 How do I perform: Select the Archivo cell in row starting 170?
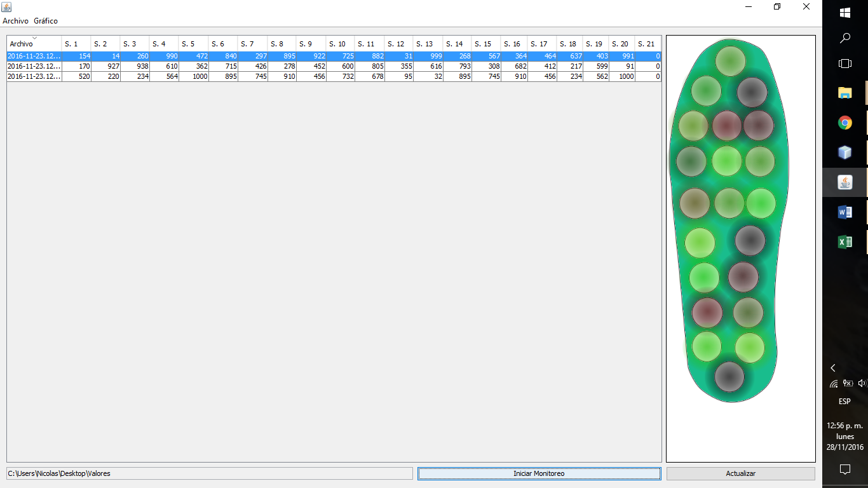coord(34,66)
